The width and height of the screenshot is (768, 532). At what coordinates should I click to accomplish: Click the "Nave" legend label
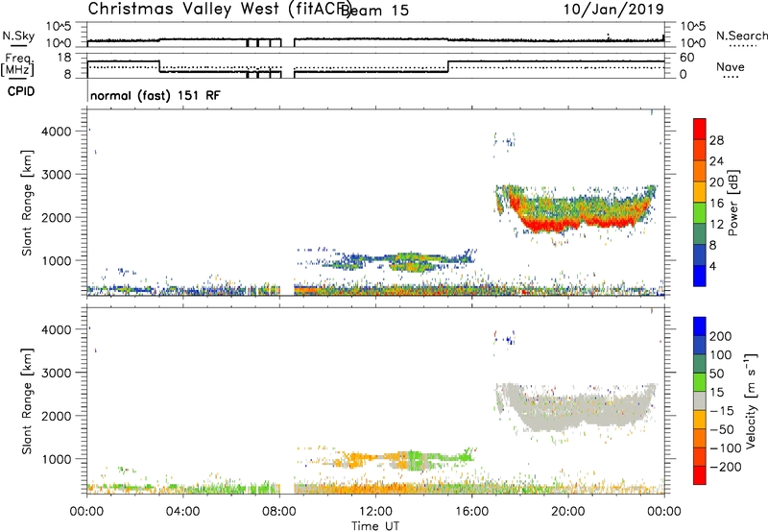click(731, 67)
